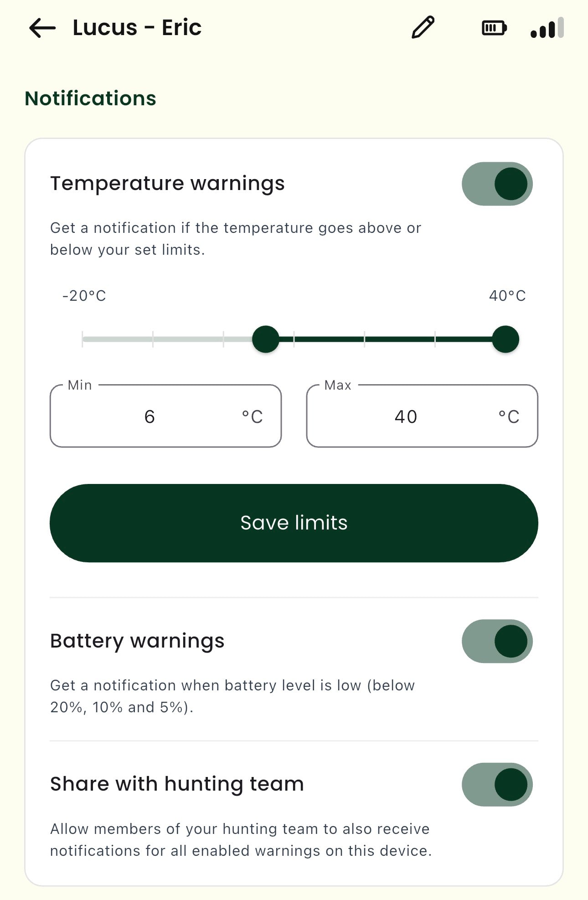The height and width of the screenshot is (900, 588).
Task: Click the pencil edit name icon
Action: [423, 27]
